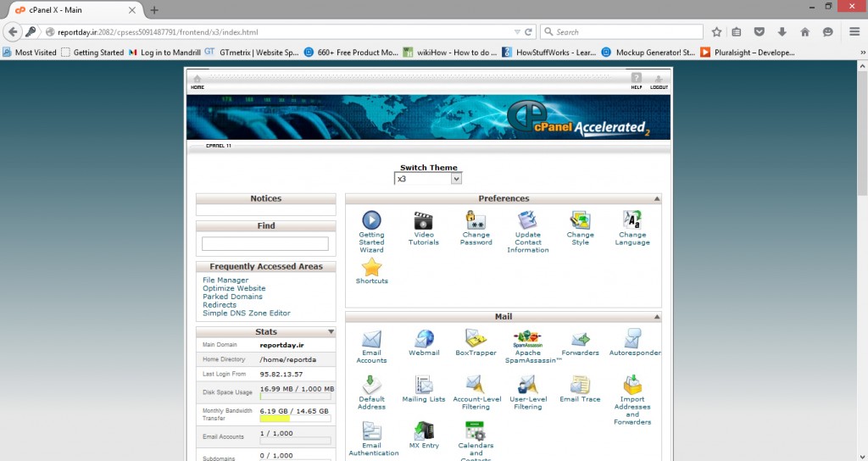Screen dimensions: 868x461
Task: Collapse the Preferences section
Action: tap(657, 199)
